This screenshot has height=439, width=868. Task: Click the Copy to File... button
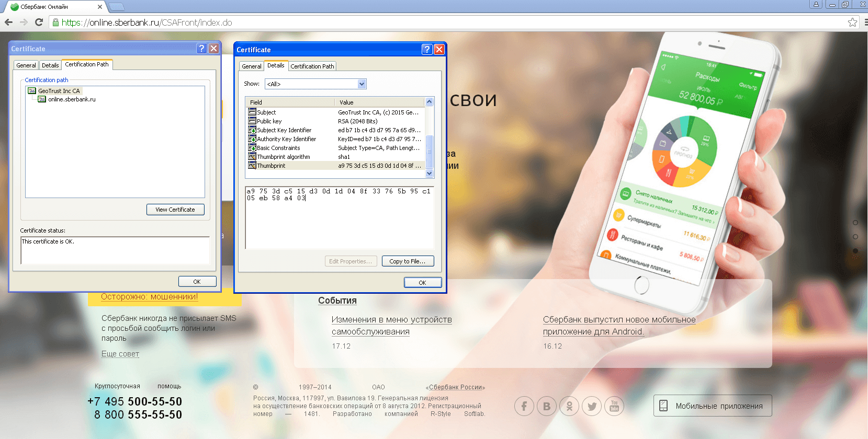408,261
